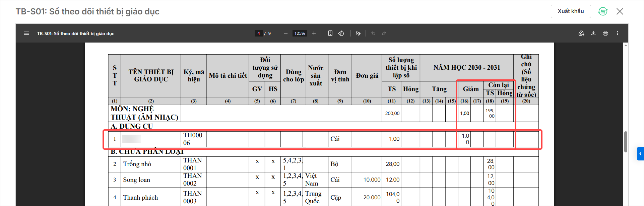644x206 pixels.
Task: Click the Còn lại column header
Action: (498, 85)
